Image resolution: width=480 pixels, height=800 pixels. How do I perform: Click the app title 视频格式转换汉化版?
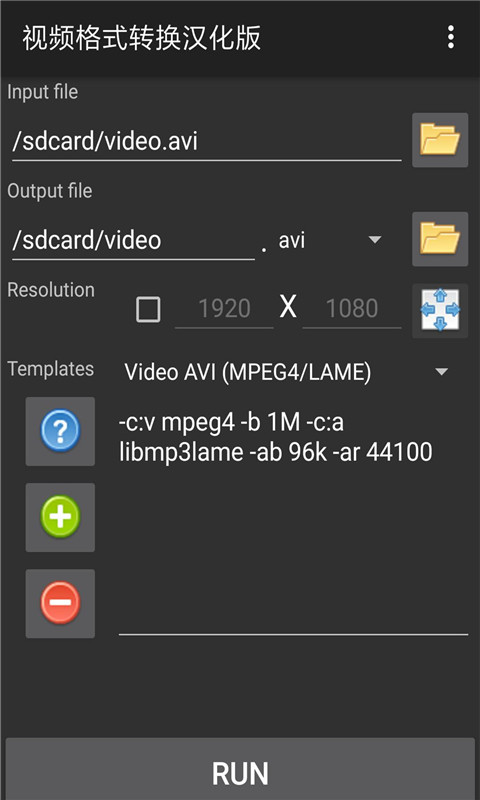pyautogui.click(x=142, y=38)
